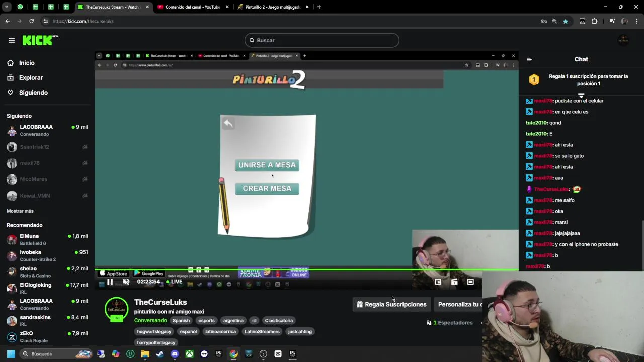Open sandraskins recommended channel
The width and height of the screenshot is (644, 362).
click(x=47, y=320)
